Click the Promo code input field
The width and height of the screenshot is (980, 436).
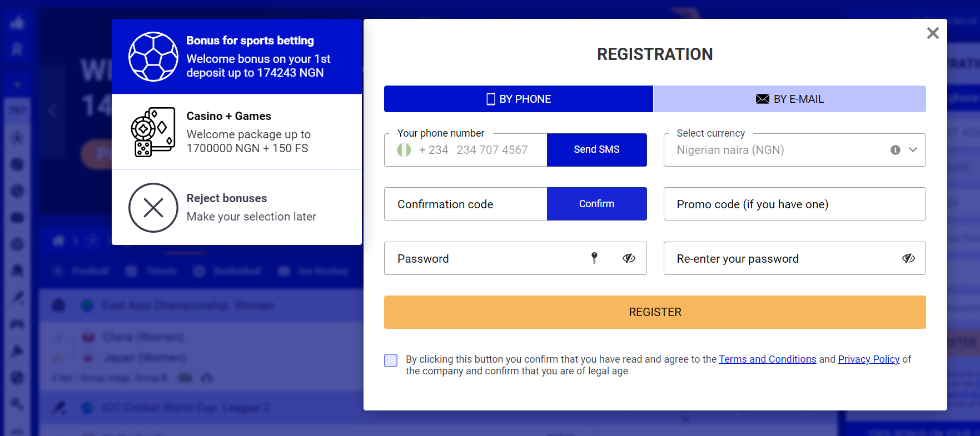click(794, 204)
